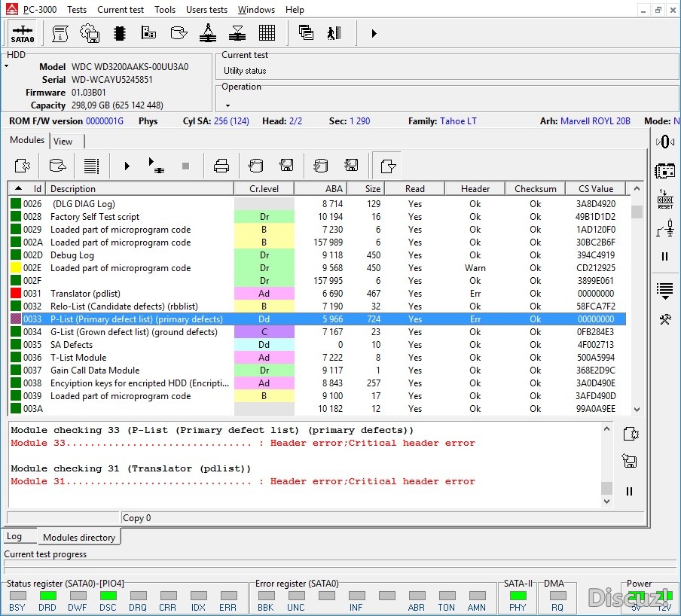Pause the log with the pause icon
This screenshot has height=616, width=681.
tap(629, 492)
